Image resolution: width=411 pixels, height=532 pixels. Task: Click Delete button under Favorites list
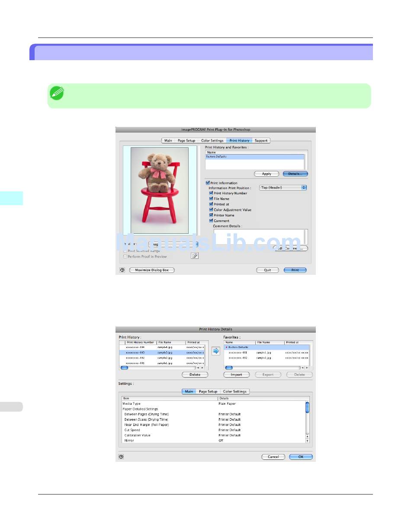click(299, 374)
